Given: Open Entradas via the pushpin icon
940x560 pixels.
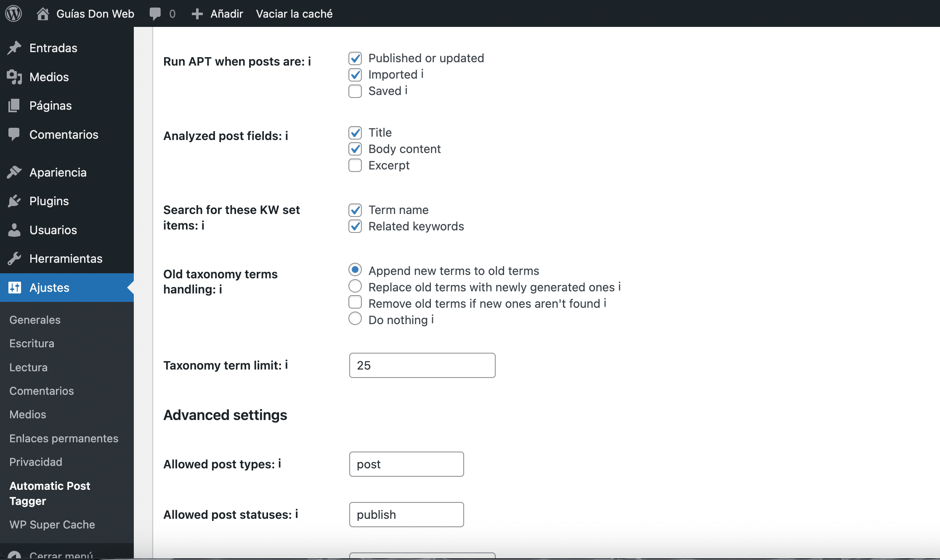Looking at the screenshot, I should point(14,48).
